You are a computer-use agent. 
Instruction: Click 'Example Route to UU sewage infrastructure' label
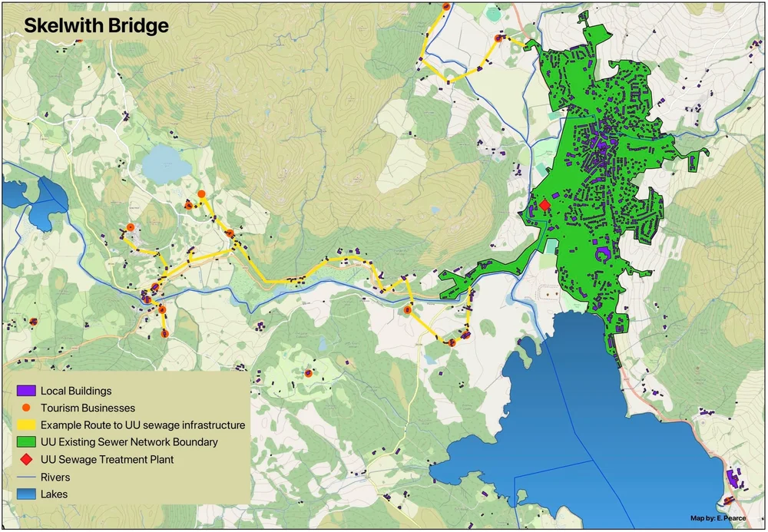point(143,425)
